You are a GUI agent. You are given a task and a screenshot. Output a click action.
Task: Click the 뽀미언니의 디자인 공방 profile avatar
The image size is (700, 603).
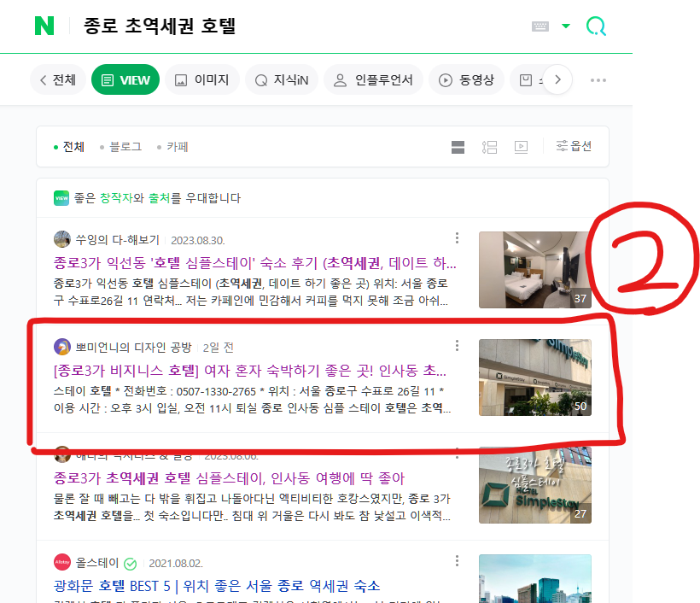click(x=62, y=347)
